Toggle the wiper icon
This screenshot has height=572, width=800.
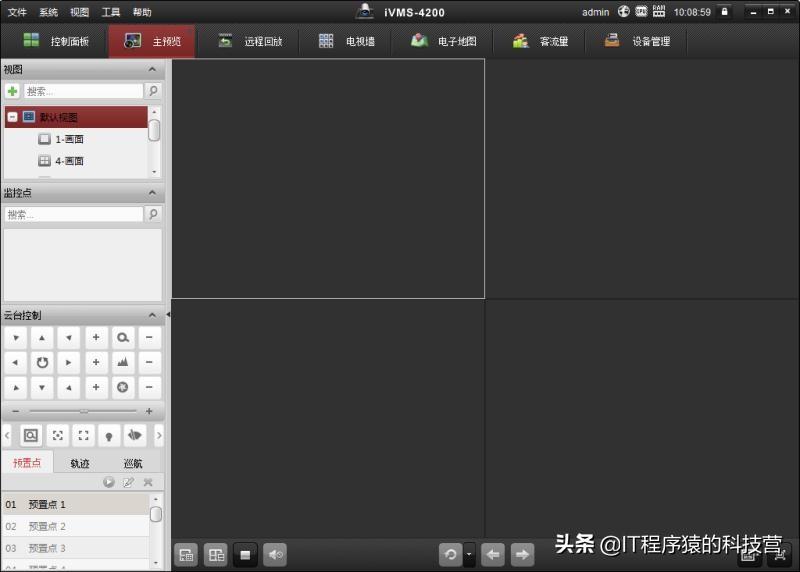pos(135,435)
